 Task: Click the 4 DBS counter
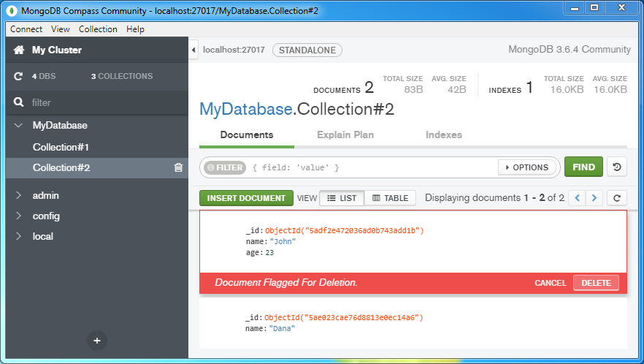[x=44, y=76]
